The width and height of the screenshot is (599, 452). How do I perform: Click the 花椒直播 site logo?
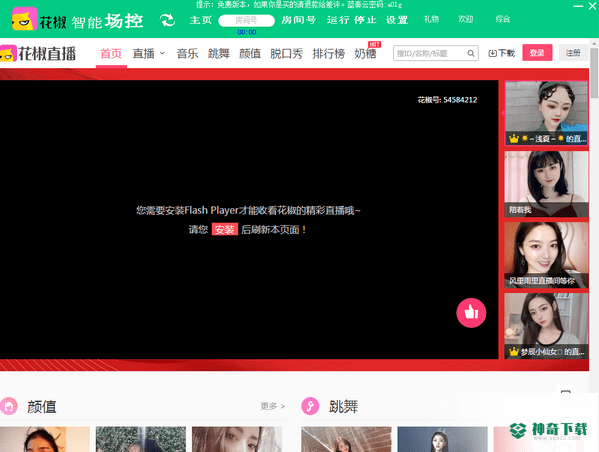click(38, 53)
